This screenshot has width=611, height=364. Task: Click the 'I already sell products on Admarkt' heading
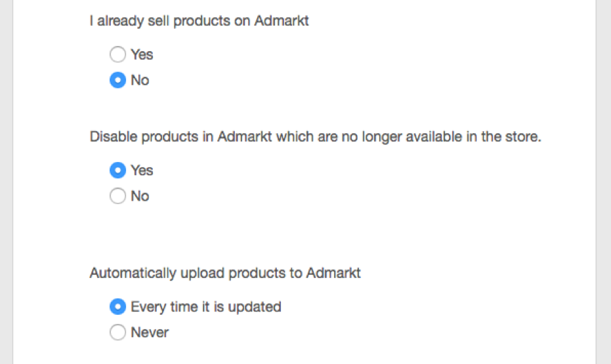coord(199,21)
